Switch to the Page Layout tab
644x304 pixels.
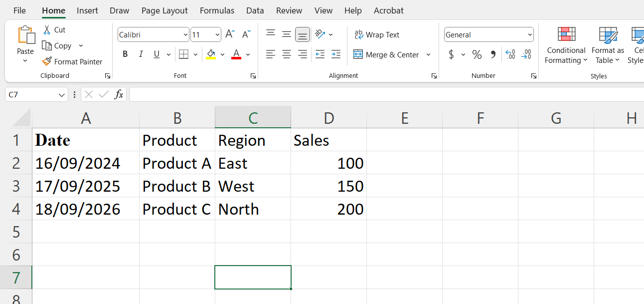(x=164, y=10)
